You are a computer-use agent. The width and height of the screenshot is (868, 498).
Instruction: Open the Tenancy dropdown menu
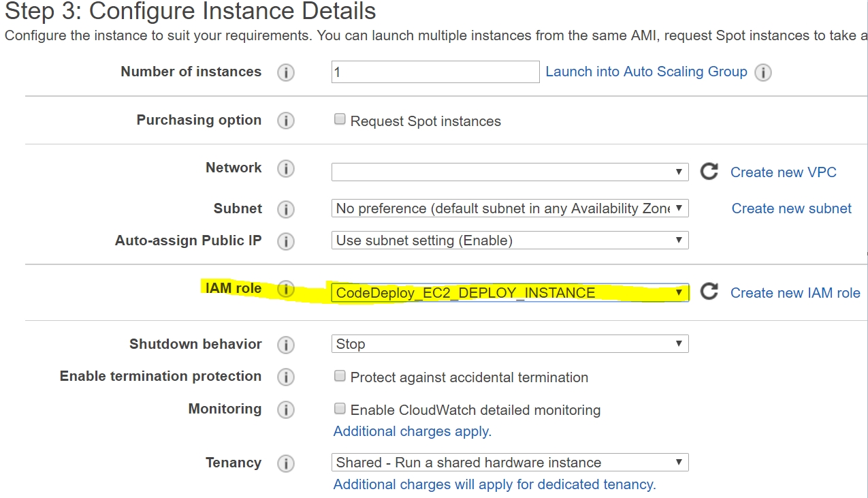pyautogui.click(x=509, y=463)
